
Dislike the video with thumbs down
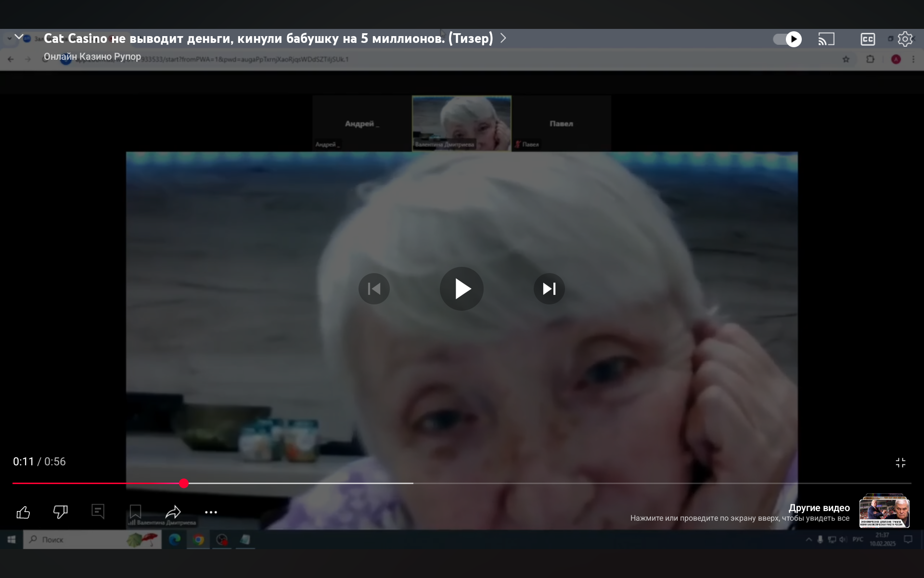point(60,512)
